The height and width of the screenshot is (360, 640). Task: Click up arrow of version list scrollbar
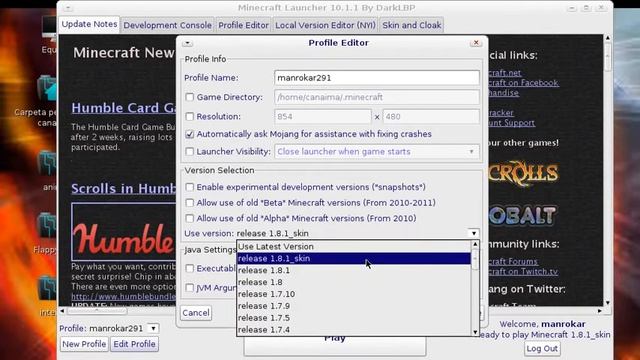coord(475,244)
